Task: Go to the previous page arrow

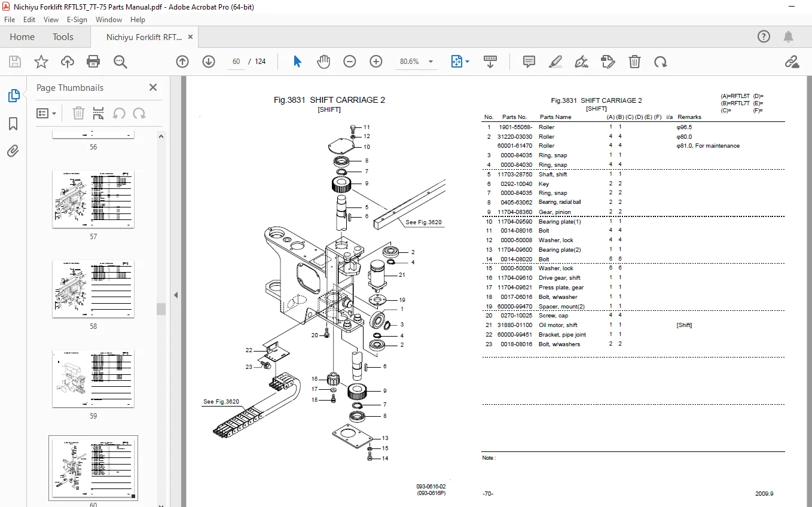Action: 182,62
